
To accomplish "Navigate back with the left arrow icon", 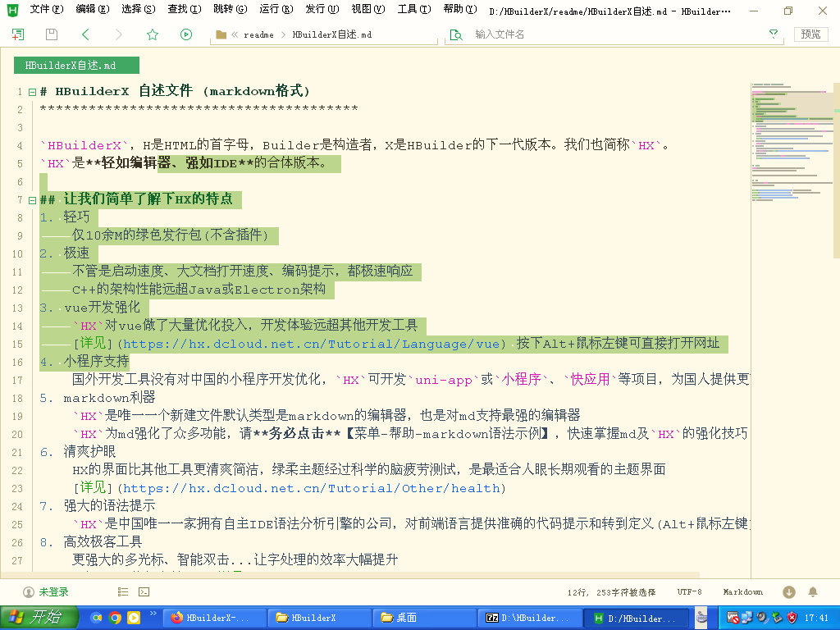I will pos(85,34).
